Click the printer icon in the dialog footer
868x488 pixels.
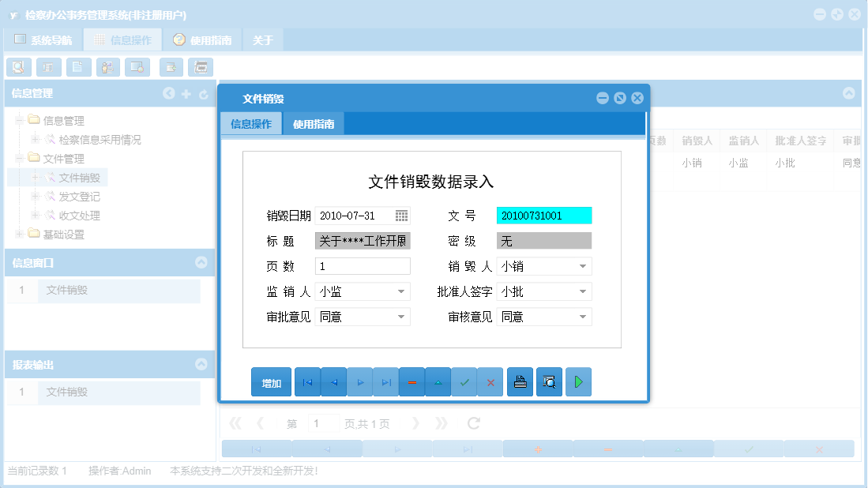pos(520,381)
